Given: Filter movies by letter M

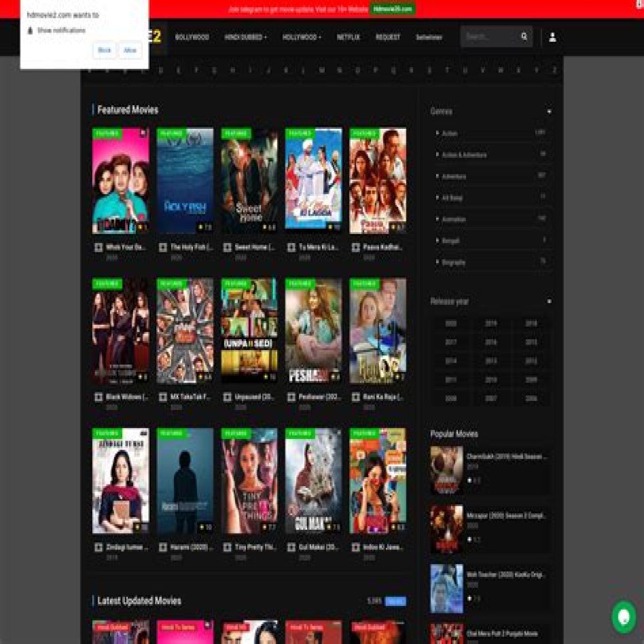Looking at the screenshot, I should [x=322, y=70].
